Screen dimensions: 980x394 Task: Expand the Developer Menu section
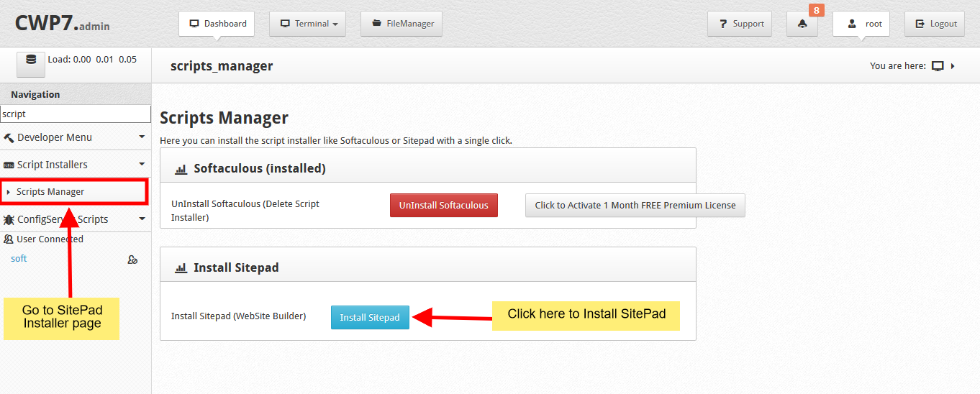[x=76, y=137]
